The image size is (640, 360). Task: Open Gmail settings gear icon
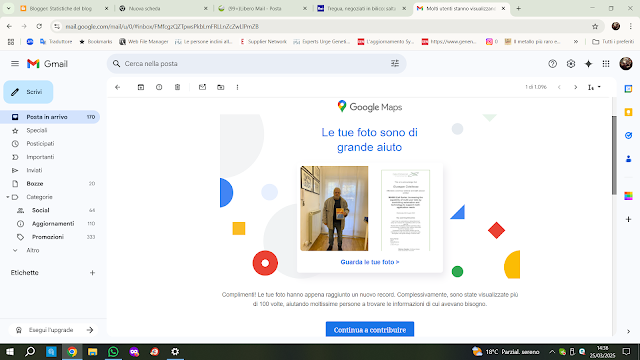coord(571,64)
